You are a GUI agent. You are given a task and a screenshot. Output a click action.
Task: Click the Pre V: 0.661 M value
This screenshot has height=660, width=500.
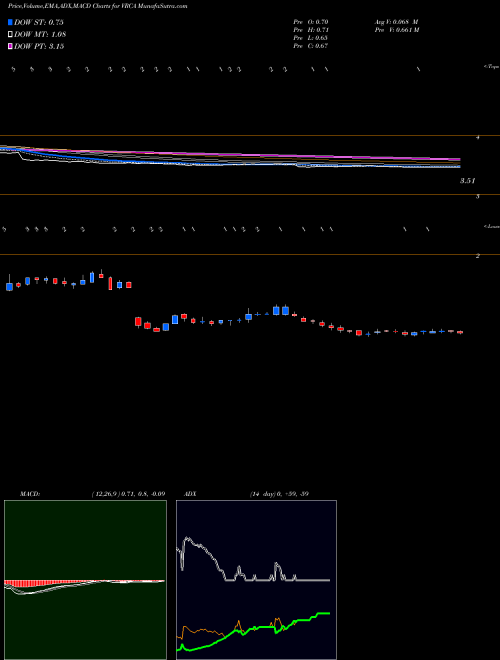(x=397, y=30)
